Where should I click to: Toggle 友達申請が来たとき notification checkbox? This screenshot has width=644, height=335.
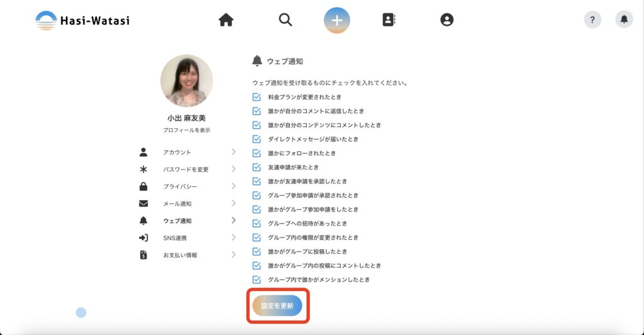coord(257,167)
